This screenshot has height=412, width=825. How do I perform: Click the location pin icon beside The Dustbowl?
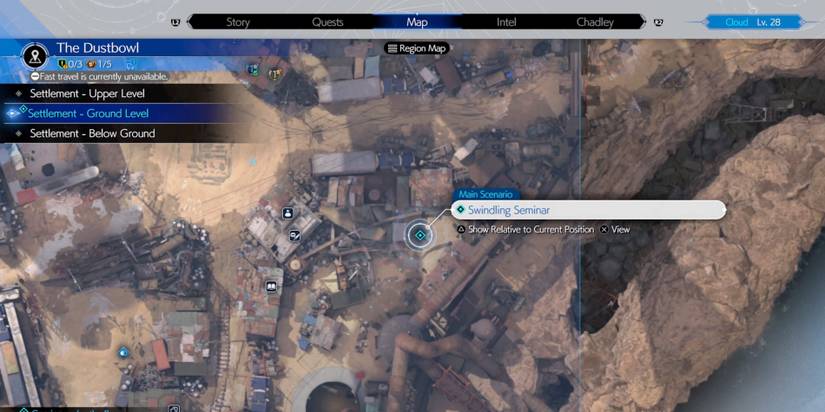point(35,56)
